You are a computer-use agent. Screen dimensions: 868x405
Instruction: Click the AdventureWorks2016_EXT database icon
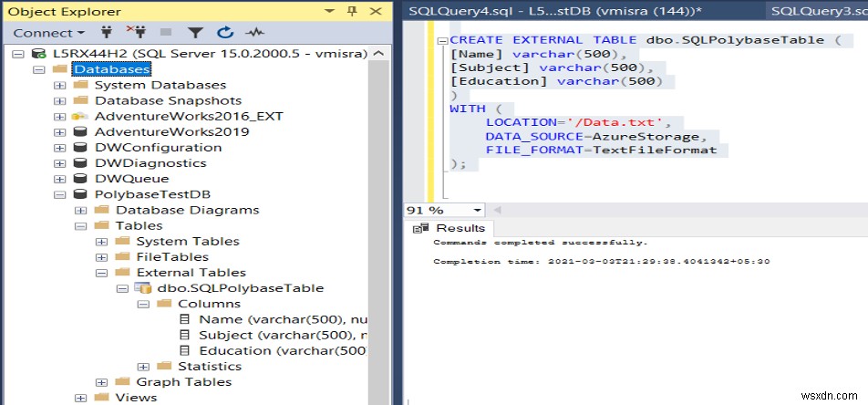[x=80, y=117]
